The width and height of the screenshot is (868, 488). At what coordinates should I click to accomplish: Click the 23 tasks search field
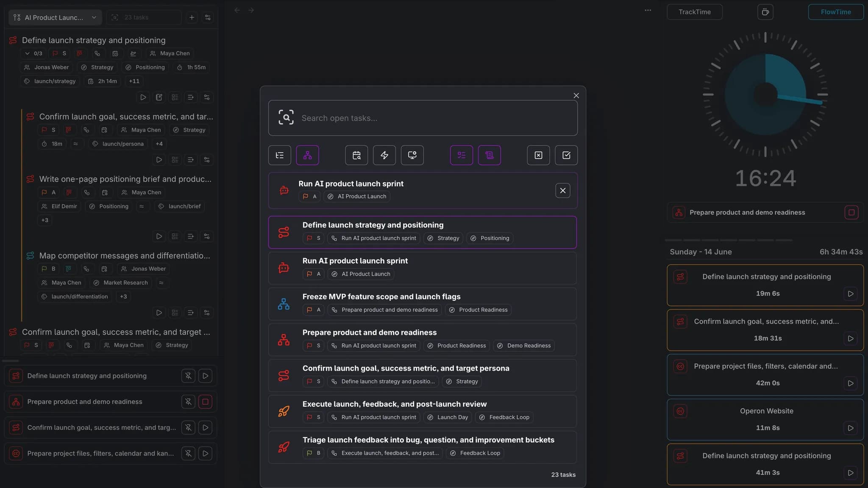[x=144, y=17]
